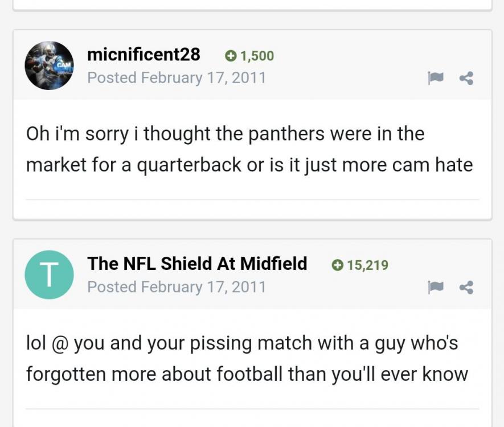
Task: Click the 'lol @ you and your' post text
Action: click(242, 343)
